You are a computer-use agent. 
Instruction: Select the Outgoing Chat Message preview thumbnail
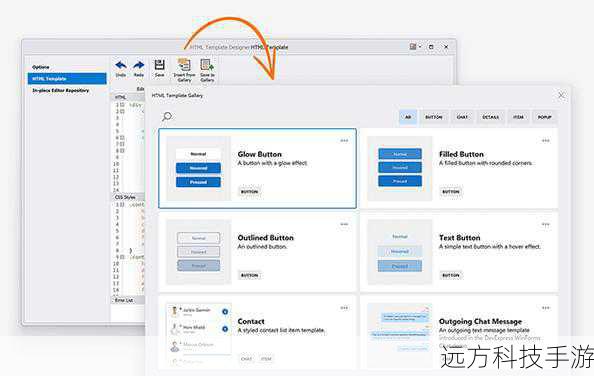point(400,335)
